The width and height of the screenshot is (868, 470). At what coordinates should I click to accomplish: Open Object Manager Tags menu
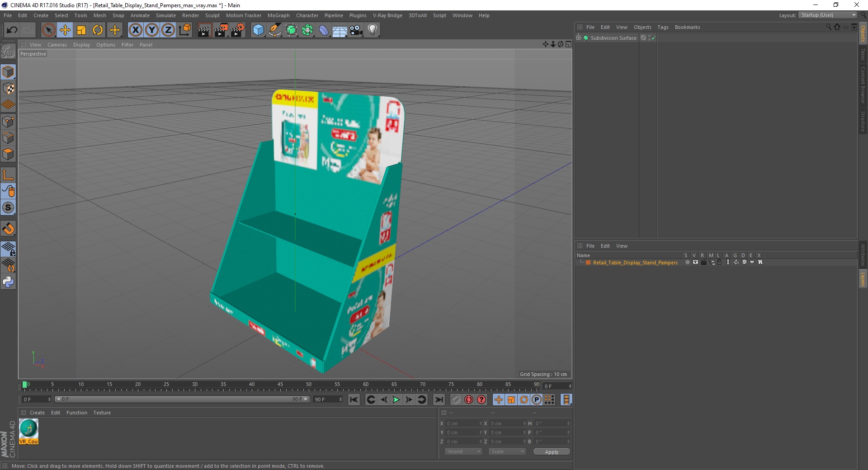tap(663, 27)
